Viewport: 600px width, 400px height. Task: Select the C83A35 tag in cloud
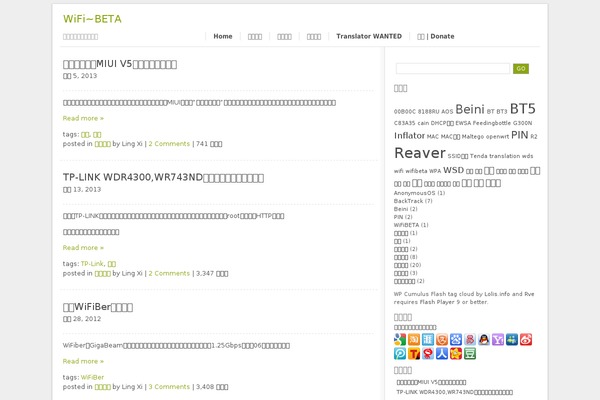(405, 123)
